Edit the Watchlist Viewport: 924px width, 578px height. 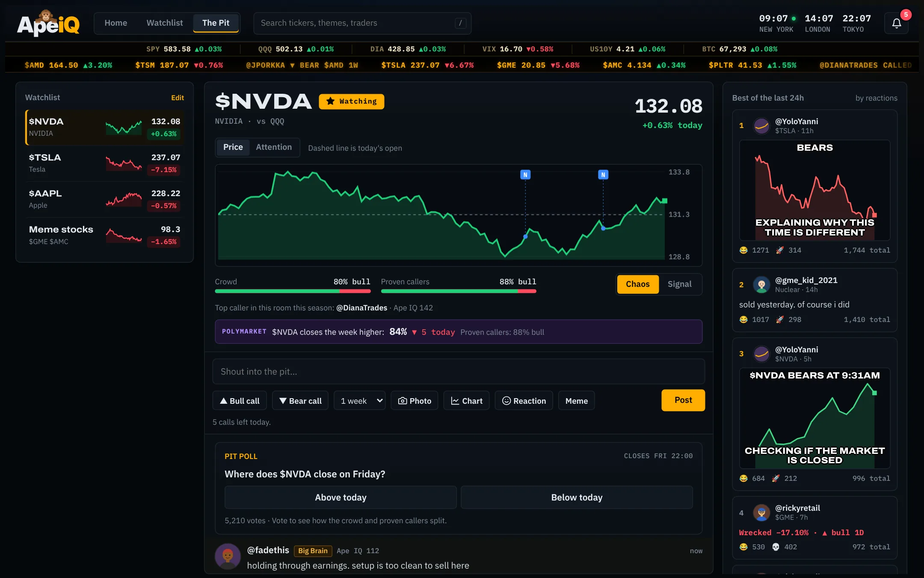178,98
